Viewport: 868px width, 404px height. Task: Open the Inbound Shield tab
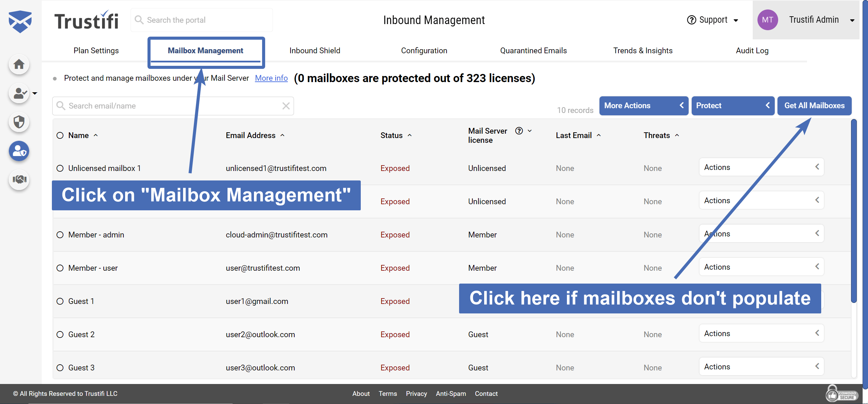point(314,51)
